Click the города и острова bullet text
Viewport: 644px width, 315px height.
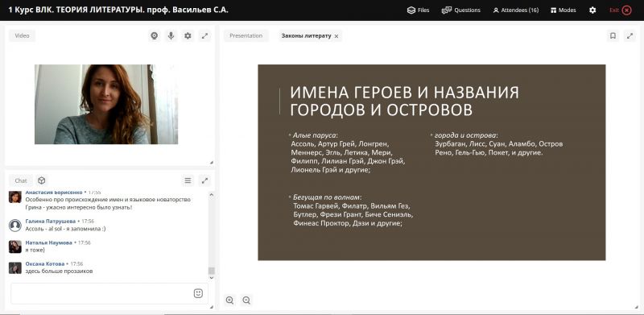click(x=466, y=135)
